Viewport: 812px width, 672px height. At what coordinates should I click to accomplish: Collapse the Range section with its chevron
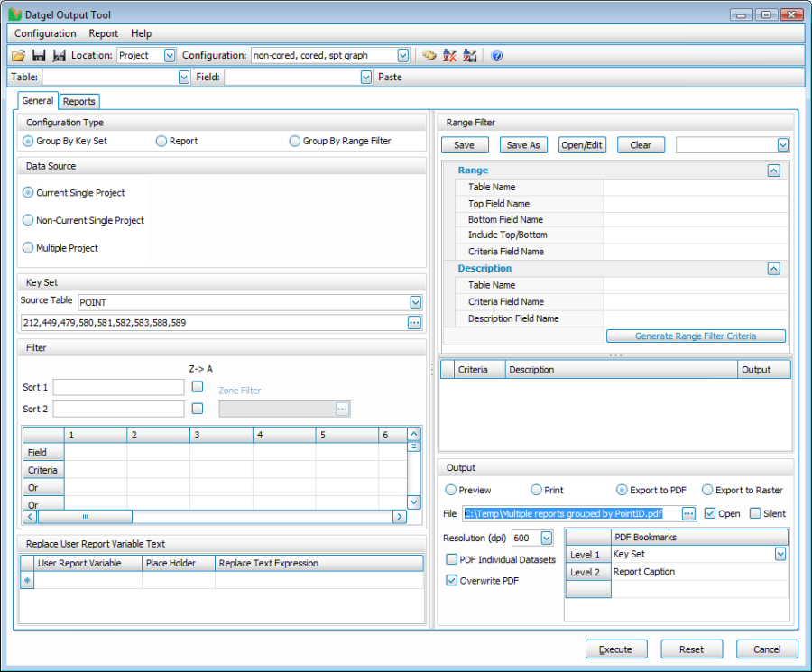773,170
